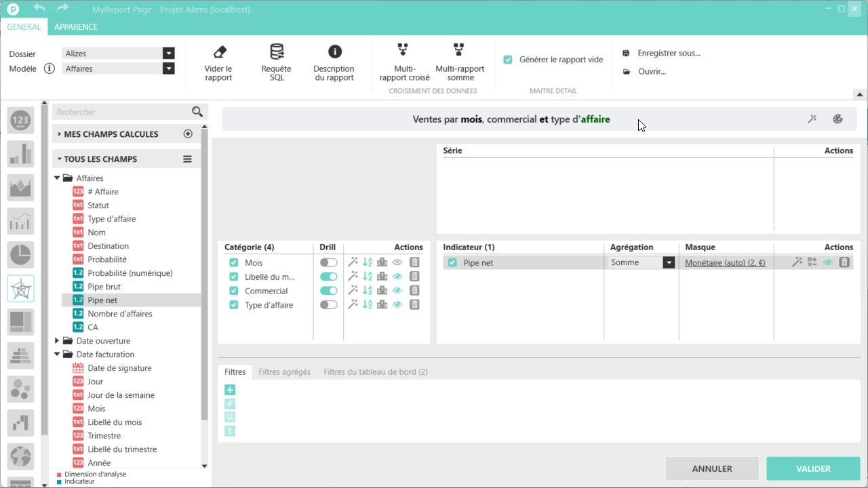Open Description du rapport info icon

(334, 52)
